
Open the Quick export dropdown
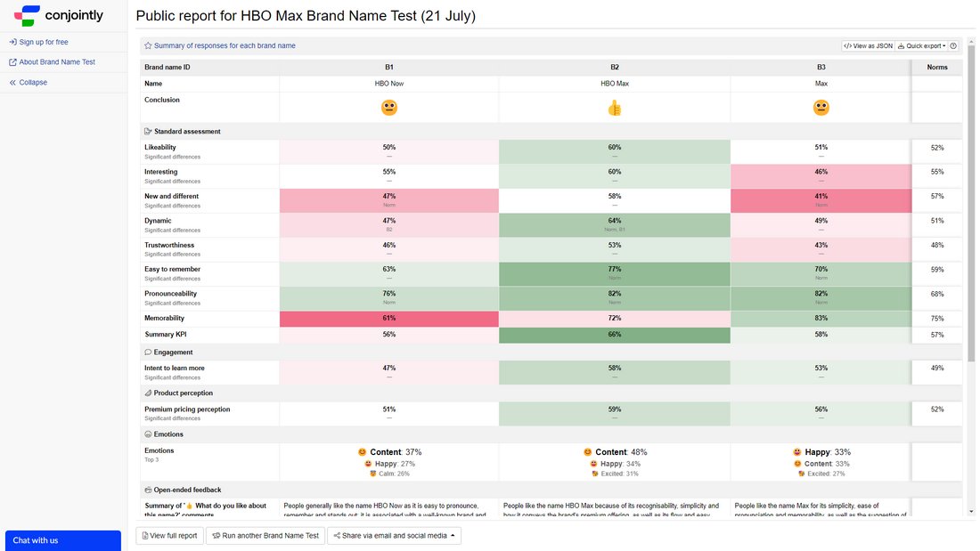click(x=922, y=45)
